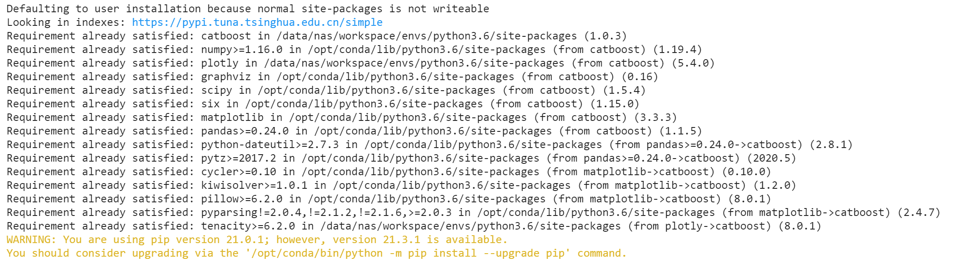The width and height of the screenshot is (980, 265).
Task: Click the numpy>=1.16.0 requirement line
Action: click(354, 49)
